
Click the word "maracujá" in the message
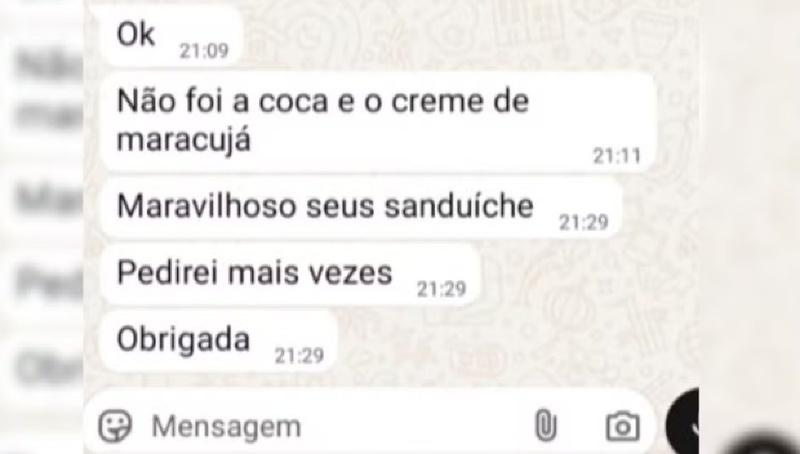pos(184,138)
